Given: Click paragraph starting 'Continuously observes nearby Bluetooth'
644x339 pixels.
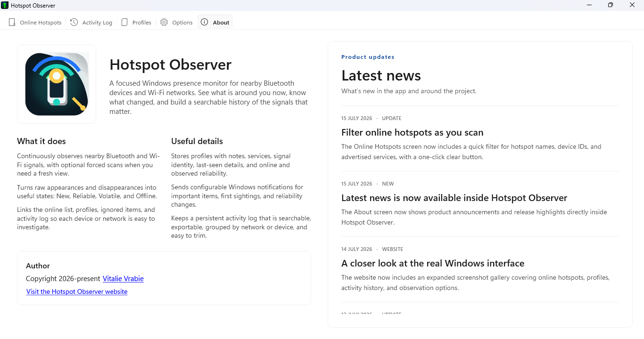Looking at the screenshot, I should coord(88,165).
